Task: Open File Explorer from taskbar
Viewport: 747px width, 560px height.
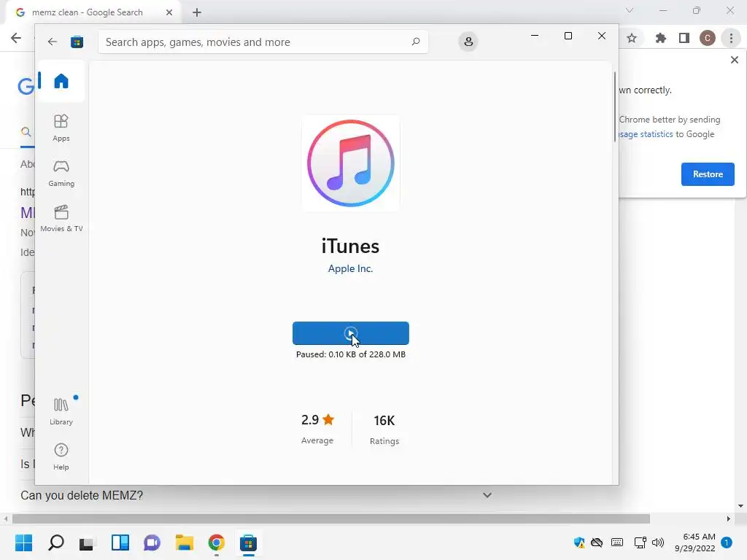Action: (185, 542)
